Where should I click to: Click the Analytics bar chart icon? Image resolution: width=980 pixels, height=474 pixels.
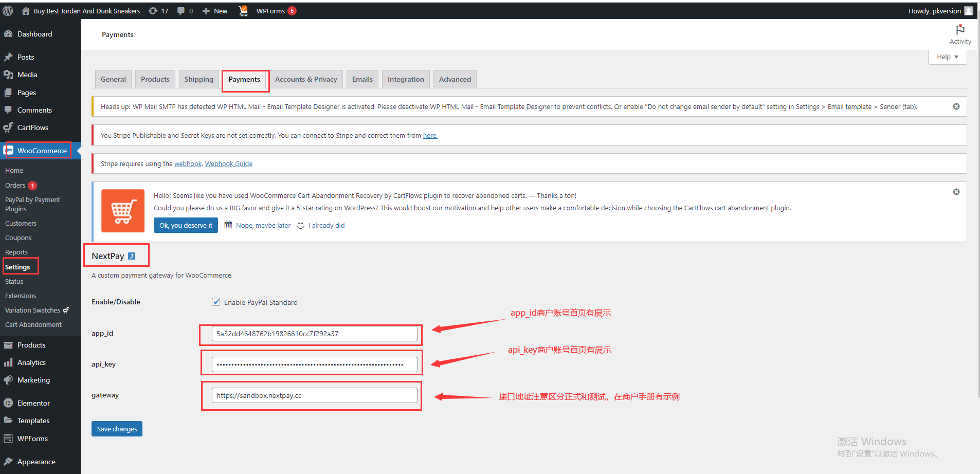[x=8, y=362]
